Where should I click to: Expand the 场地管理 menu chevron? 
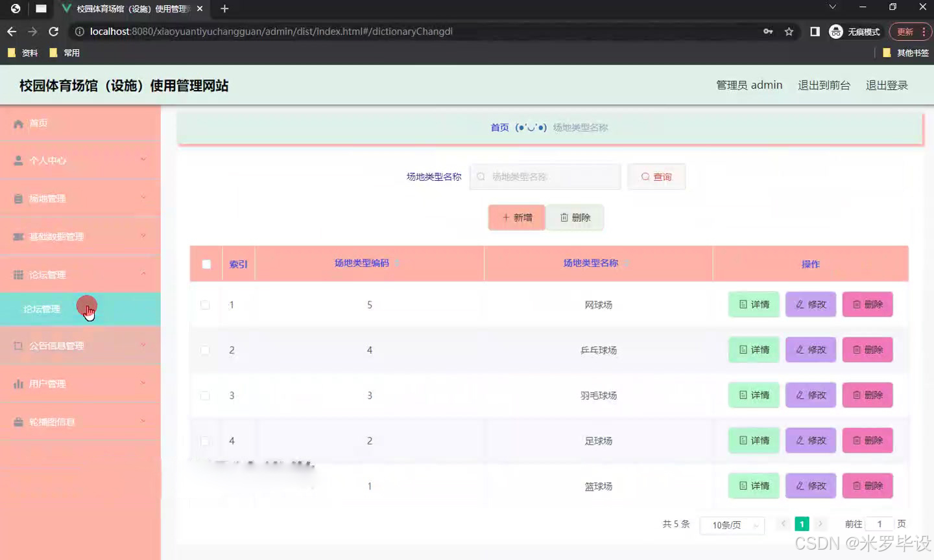[x=143, y=198]
